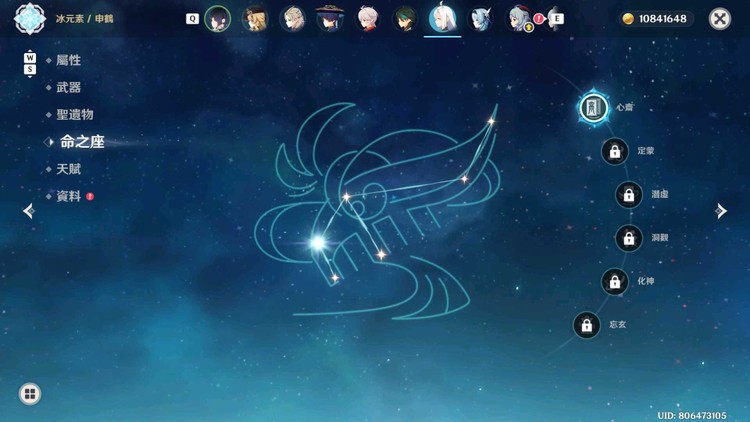This screenshot has height=422, width=750.
Task: Click the E key next-character button
Action: 557,19
